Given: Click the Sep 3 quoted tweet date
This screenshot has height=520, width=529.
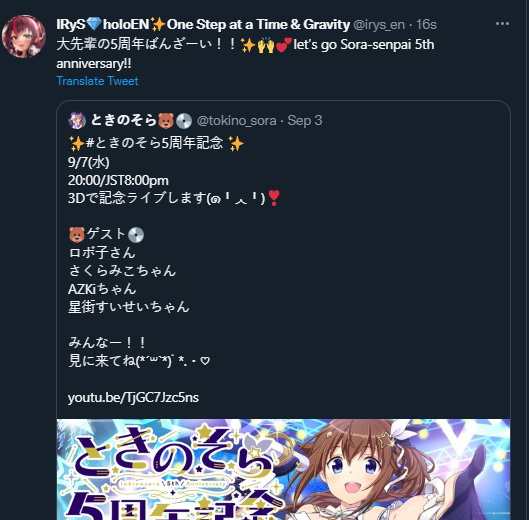Looking at the screenshot, I should (305, 120).
